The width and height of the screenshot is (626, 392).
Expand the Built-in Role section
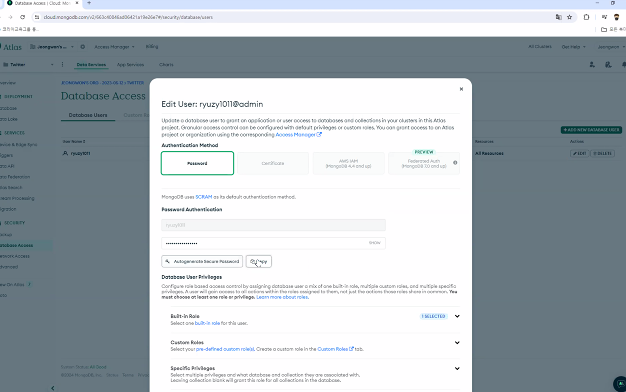pos(457,316)
